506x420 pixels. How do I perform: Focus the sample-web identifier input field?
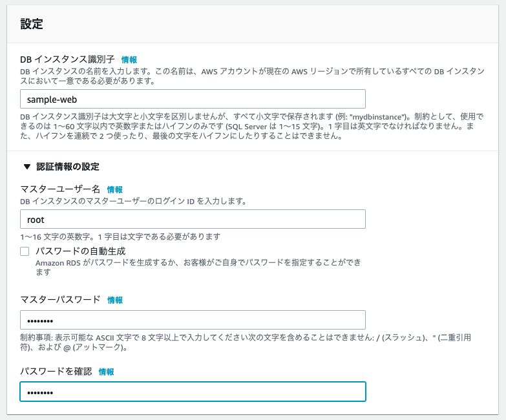click(x=193, y=99)
